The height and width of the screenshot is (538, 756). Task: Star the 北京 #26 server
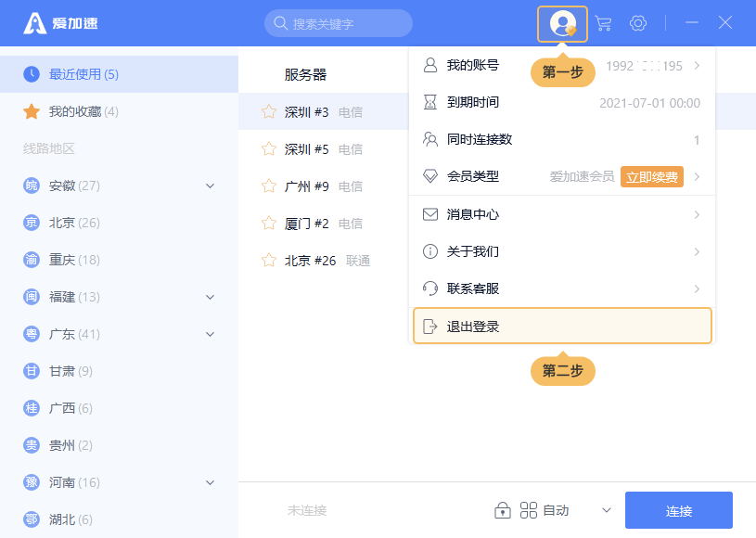(x=269, y=261)
